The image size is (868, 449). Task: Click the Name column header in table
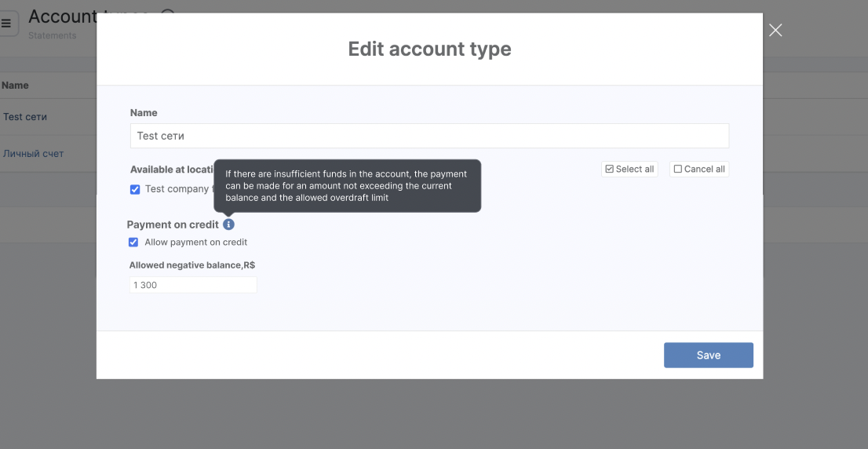point(15,86)
